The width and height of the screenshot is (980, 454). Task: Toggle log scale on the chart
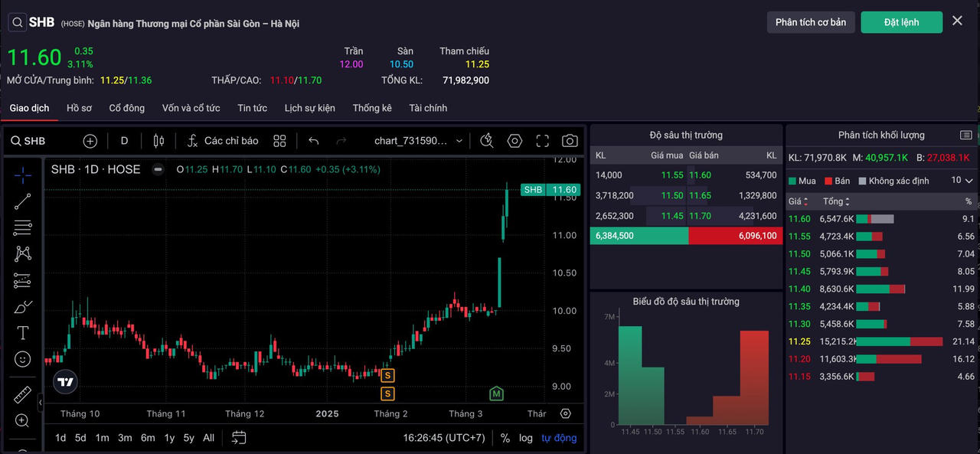tap(525, 438)
